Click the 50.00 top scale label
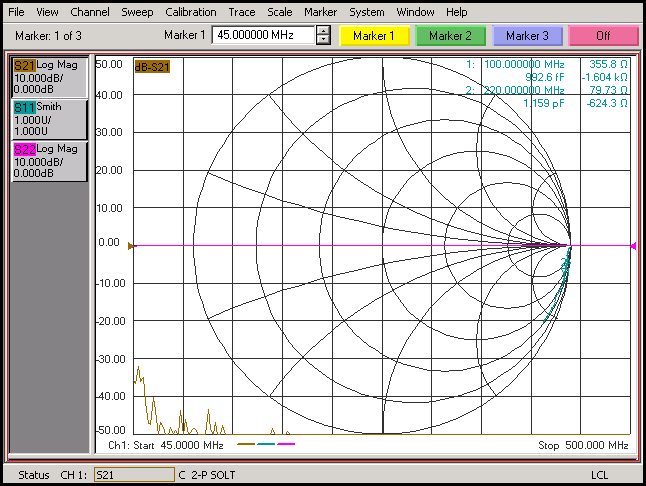Viewport: 646px width, 486px height. pos(109,64)
